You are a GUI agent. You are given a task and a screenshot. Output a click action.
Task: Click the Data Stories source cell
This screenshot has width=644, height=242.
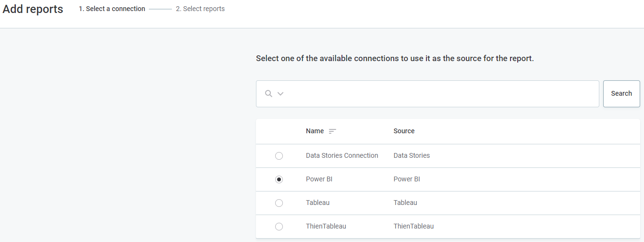click(x=412, y=155)
